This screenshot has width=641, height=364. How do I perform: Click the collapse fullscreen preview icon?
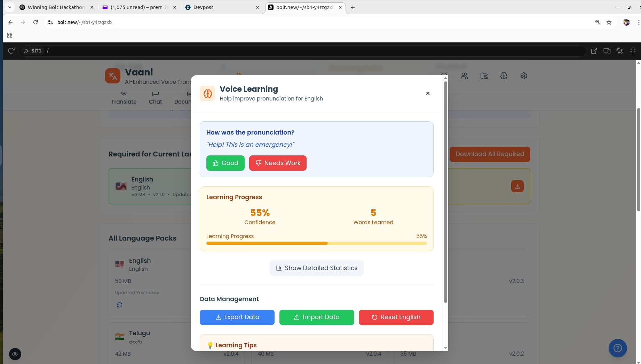click(633, 51)
